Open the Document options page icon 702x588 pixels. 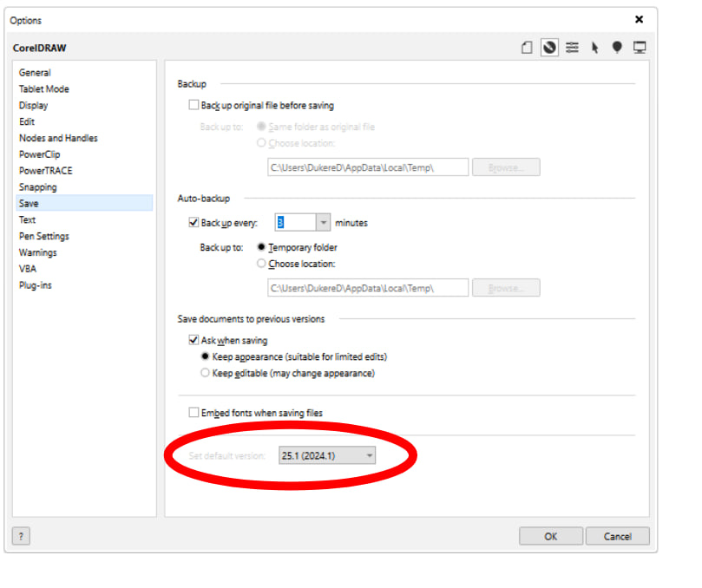coord(527,48)
